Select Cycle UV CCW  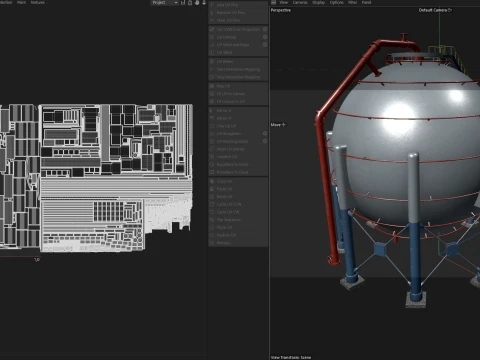[238, 204]
